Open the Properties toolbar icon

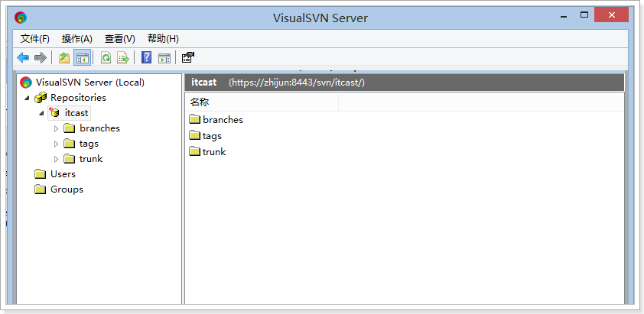click(188, 57)
